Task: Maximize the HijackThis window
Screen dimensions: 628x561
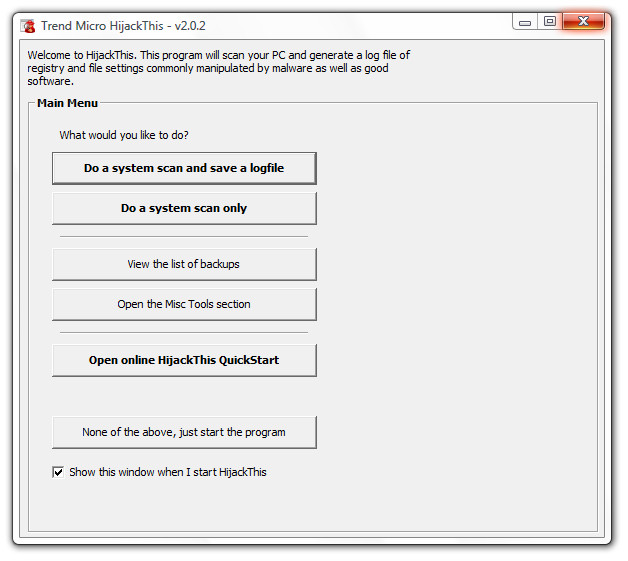Action: coord(550,21)
